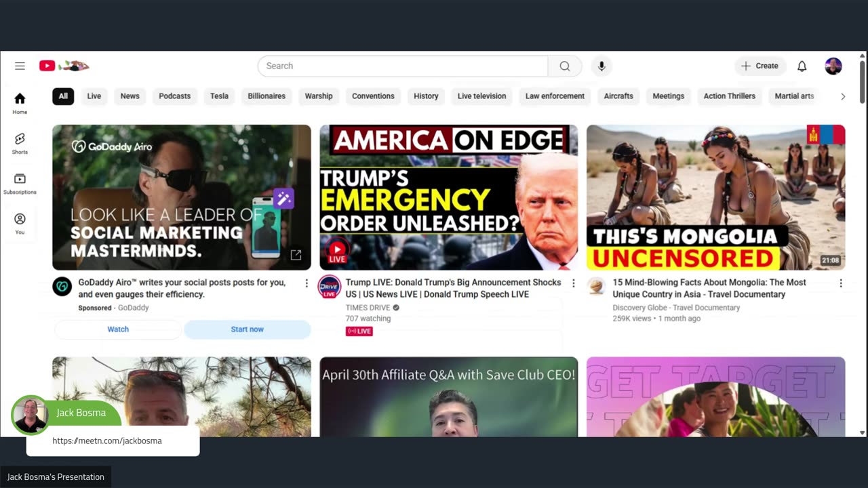Open GoDaddy Airo ad thumbnail
The width and height of the screenshot is (868, 488).
(x=182, y=197)
